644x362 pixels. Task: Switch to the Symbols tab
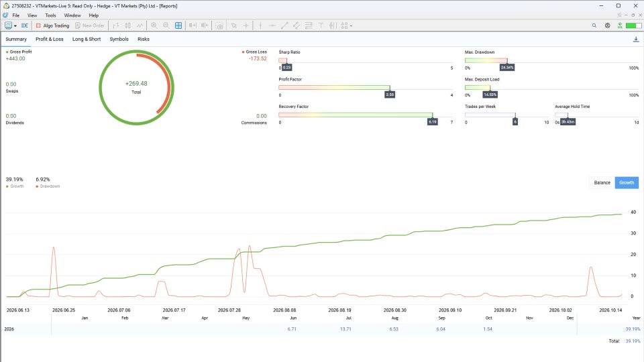[x=119, y=39]
